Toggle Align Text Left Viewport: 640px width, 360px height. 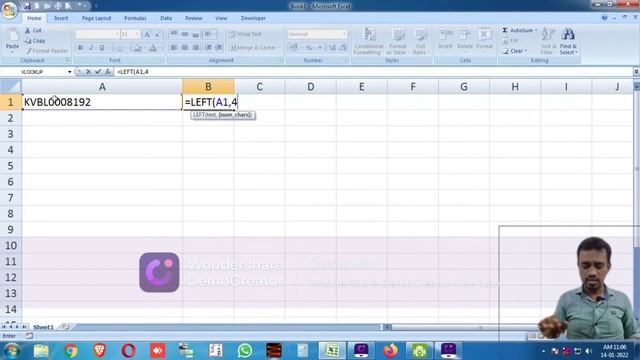173,48
